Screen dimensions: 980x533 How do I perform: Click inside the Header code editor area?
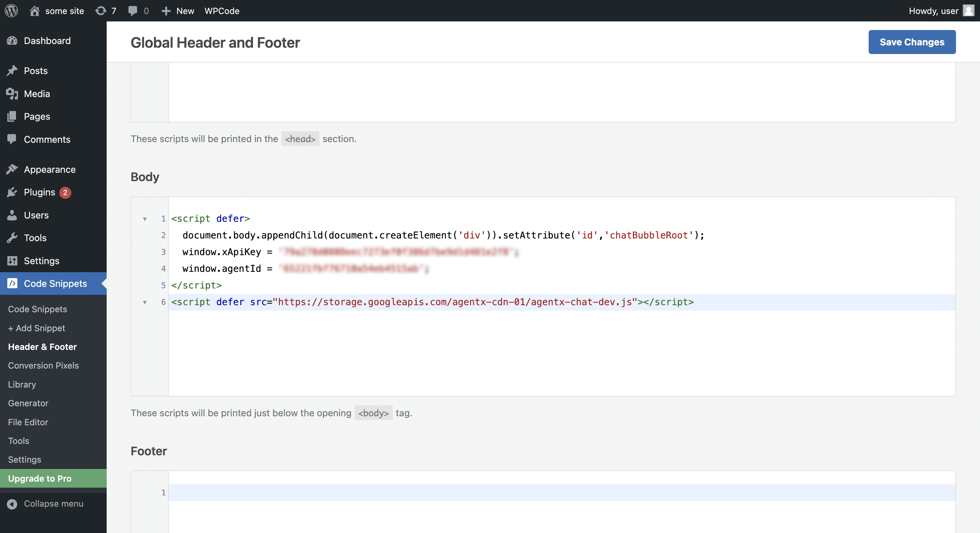[x=562, y=92]
